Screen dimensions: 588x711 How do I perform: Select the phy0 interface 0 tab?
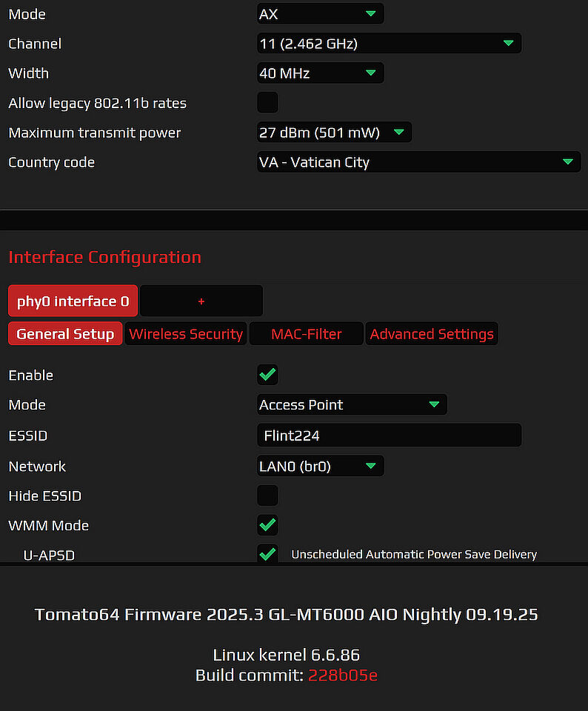click(73, 301)
